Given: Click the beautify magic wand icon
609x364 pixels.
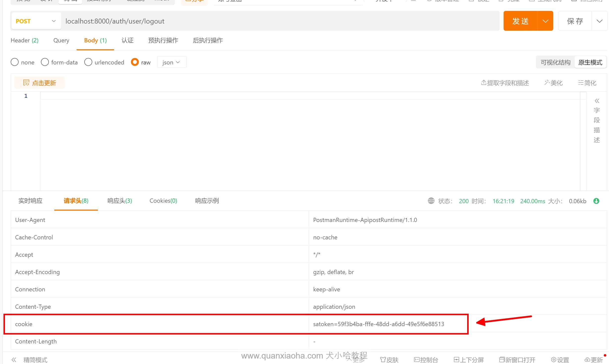Looking at the screenshot, I should click(x=547, y=83).
